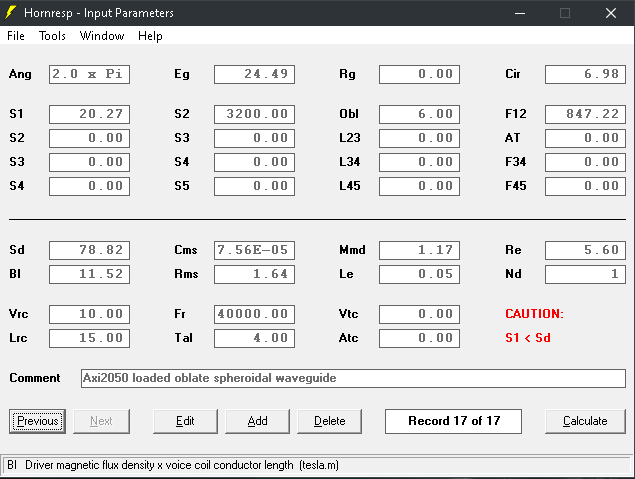Delete the current record
This screenshot has height=479, width=635.
329,421
